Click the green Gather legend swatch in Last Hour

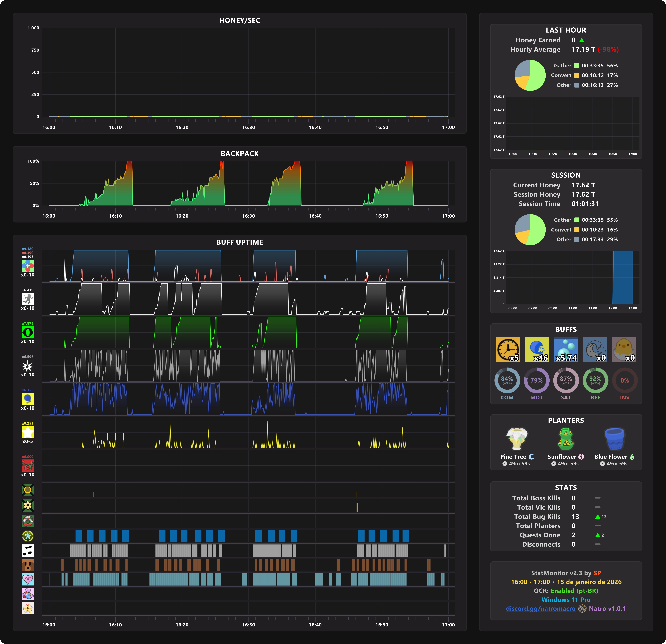point(577,66)
